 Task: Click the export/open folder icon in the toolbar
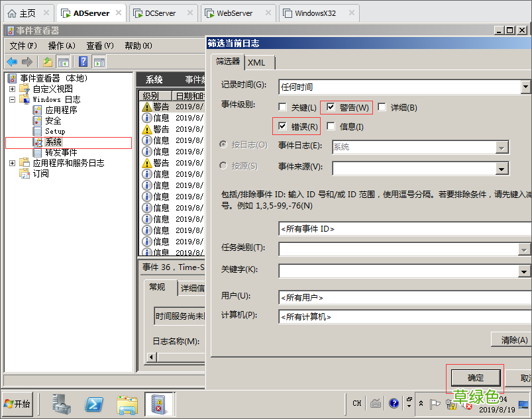[x=46, y=62]
